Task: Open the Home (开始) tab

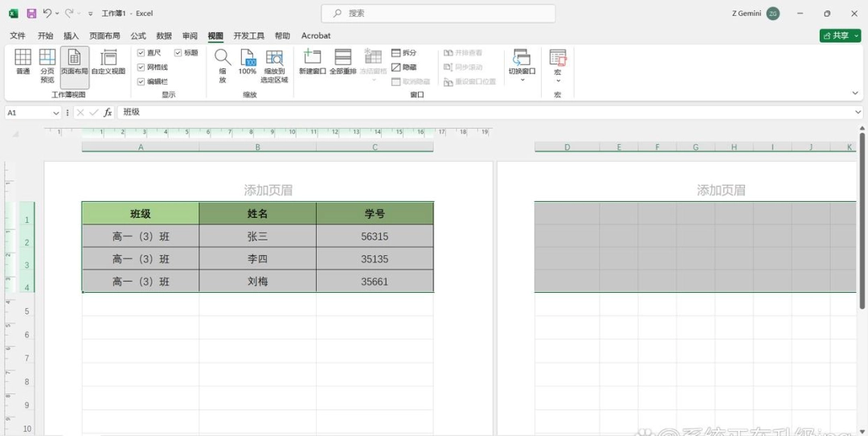Action: pyautogui.click(x=45, y=35)
